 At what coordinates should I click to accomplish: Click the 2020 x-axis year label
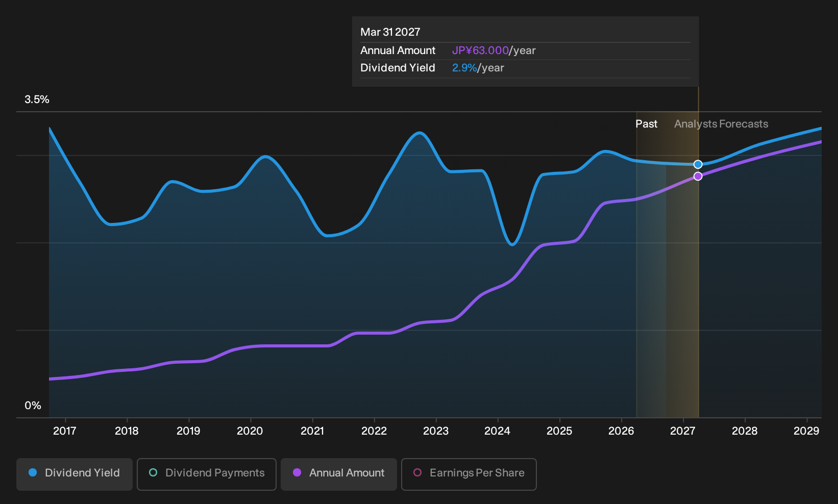pyautogui.click(x=250, y=431)
